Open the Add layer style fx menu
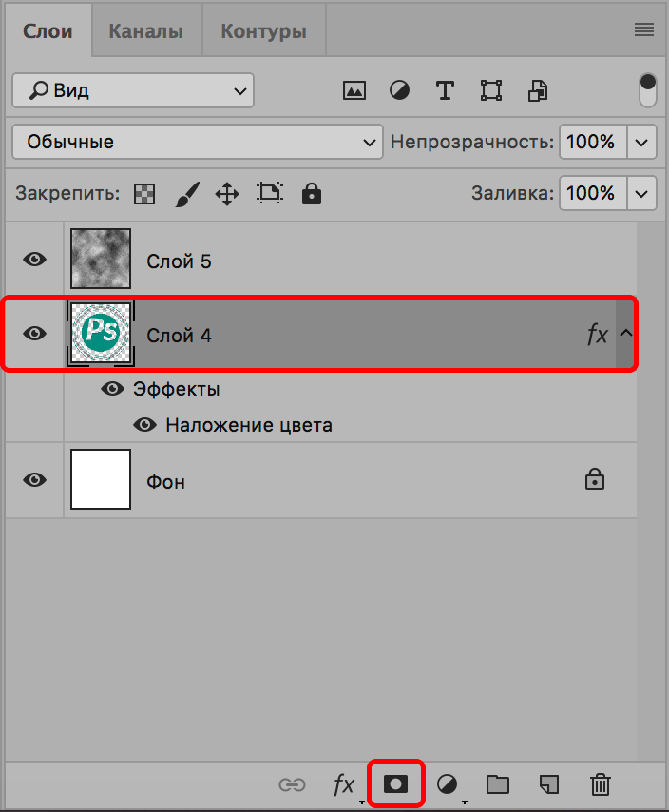 (343, 784)
